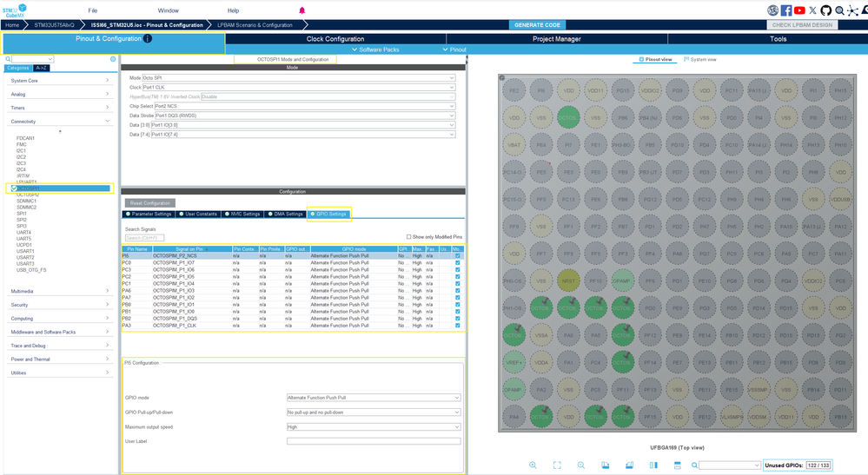Click the pin search magnifier icon
The height and width of the screenshot is (475, 868).
pyautogui.click(x=694, y=465)
